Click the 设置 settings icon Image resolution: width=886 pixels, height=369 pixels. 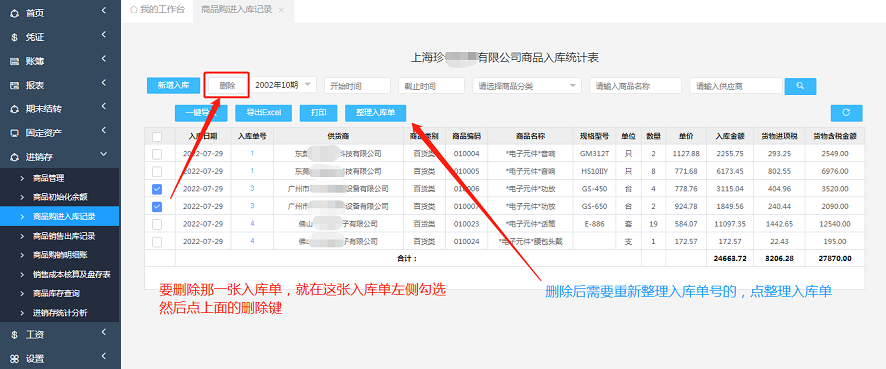tap(15, 359)
